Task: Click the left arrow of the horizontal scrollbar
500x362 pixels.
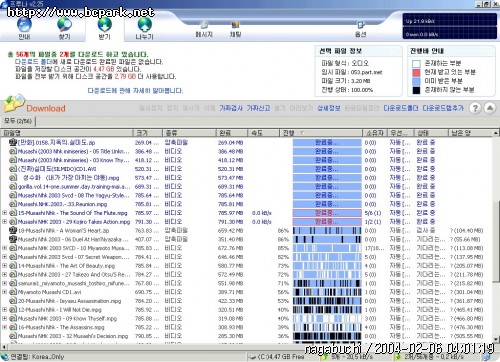Action: click(4, 347)
